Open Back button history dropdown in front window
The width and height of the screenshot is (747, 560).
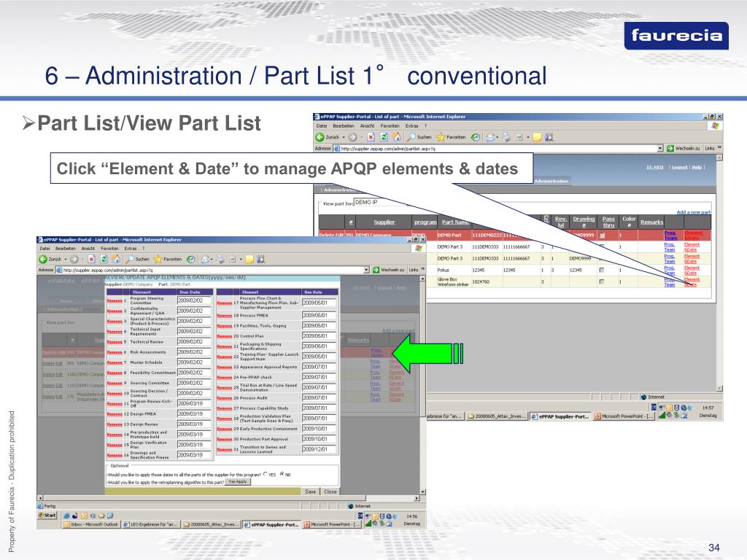point(65,260)
